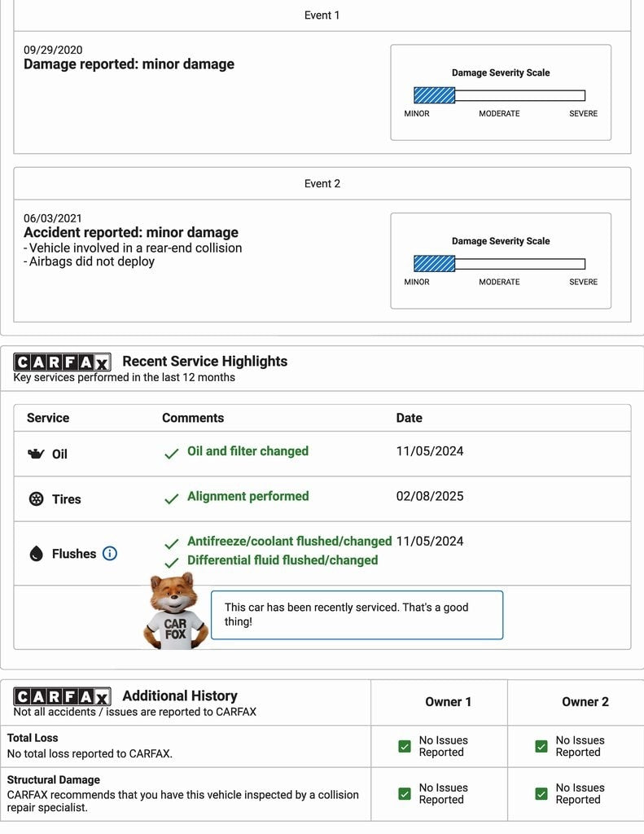Click Owner 2 Total Loss green checkbox

pos(541,746)
